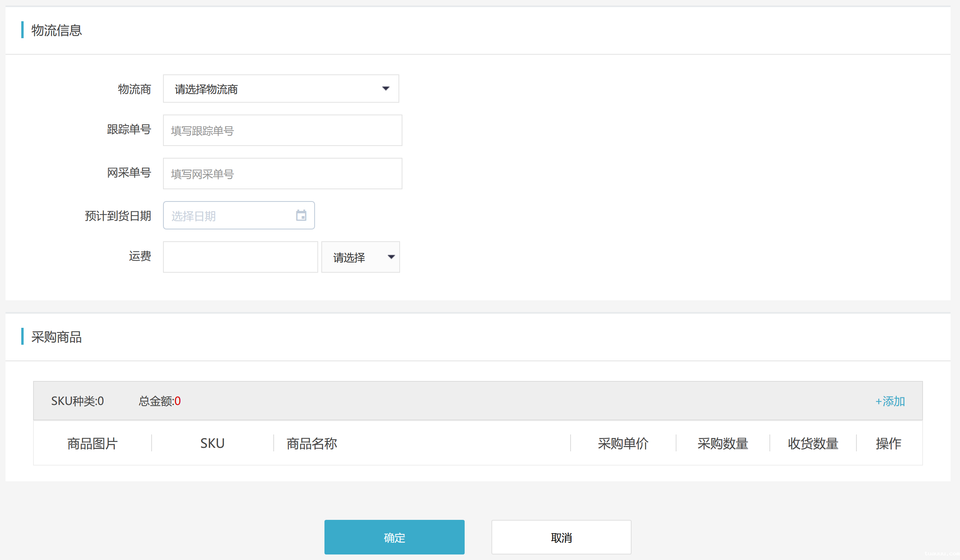Click the dropdown arrow on 物流商 selector
Screen dimensions: 960x560
click(x=386, y=89)
